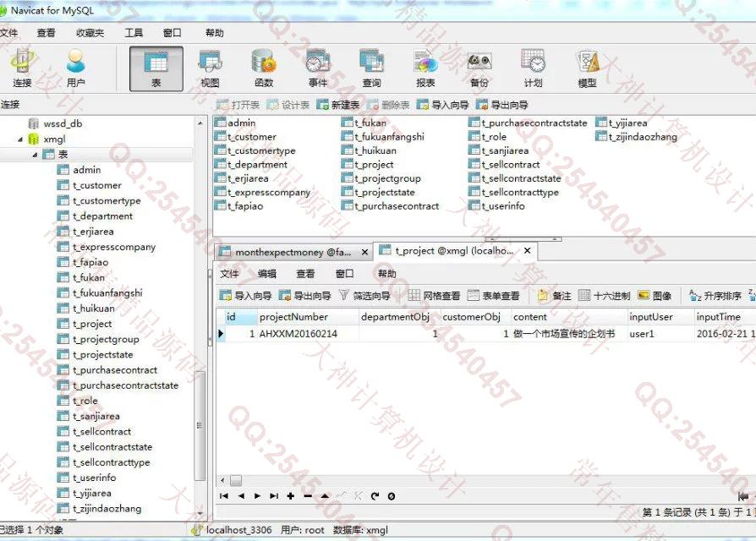Click the edit record triangle button

point(325,495)
